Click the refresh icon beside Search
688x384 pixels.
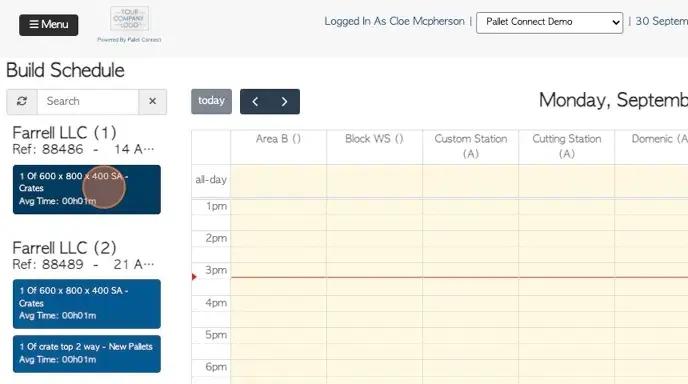(22, 101)
